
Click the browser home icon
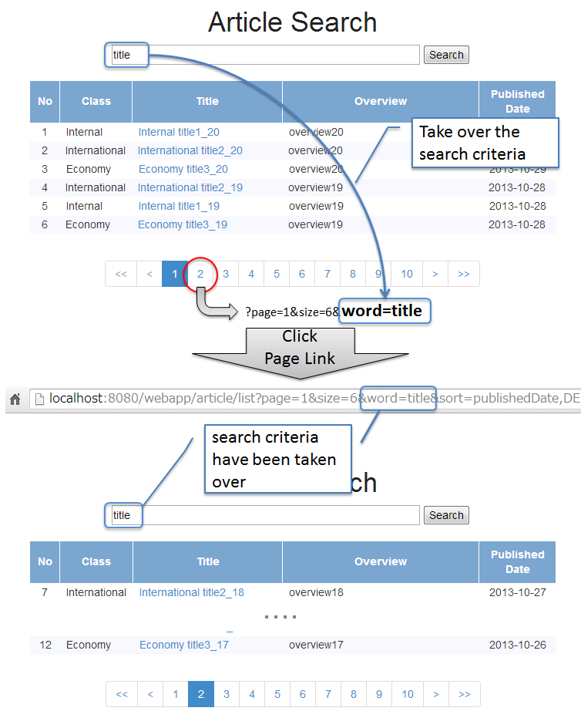coord(15,399)
